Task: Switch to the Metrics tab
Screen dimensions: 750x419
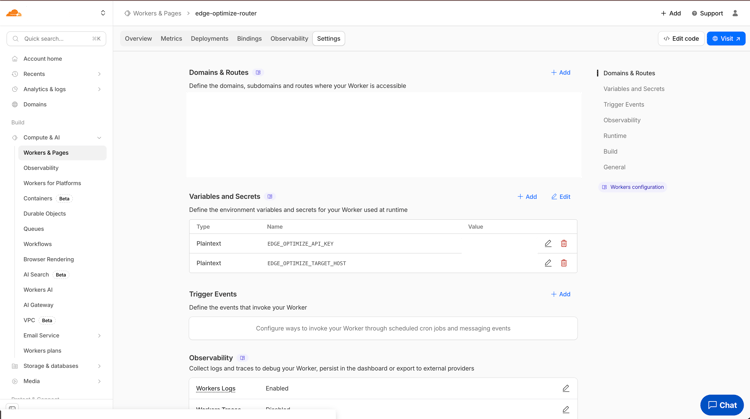Action: point(171,38)
